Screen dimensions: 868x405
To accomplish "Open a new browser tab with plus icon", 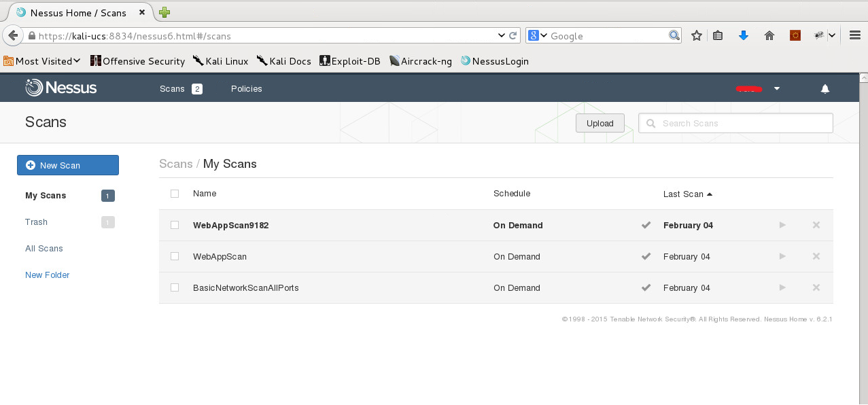I will pos(164,12).
